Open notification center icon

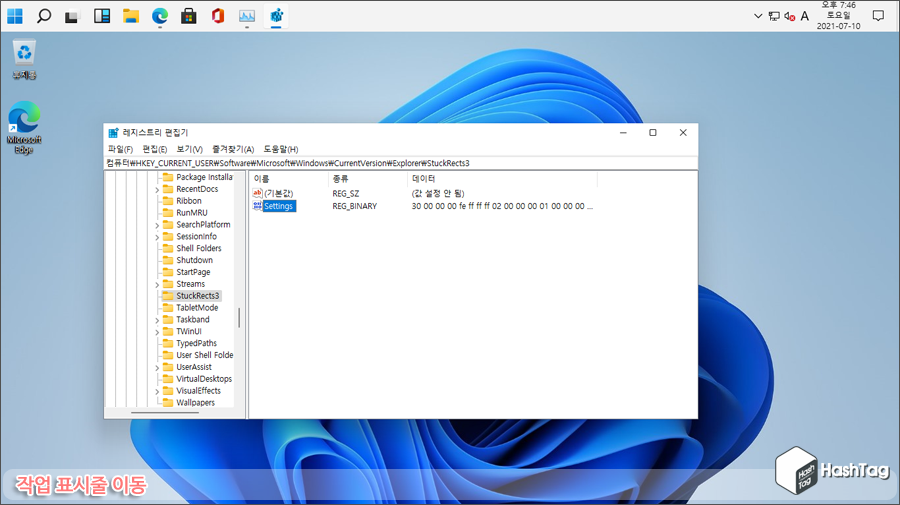coord(878,16)
